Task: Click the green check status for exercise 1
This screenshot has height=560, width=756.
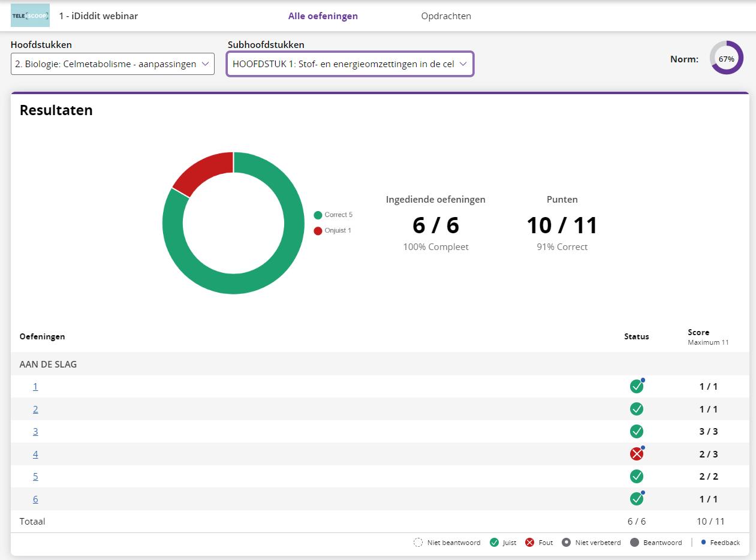Action: click(637, 386)
